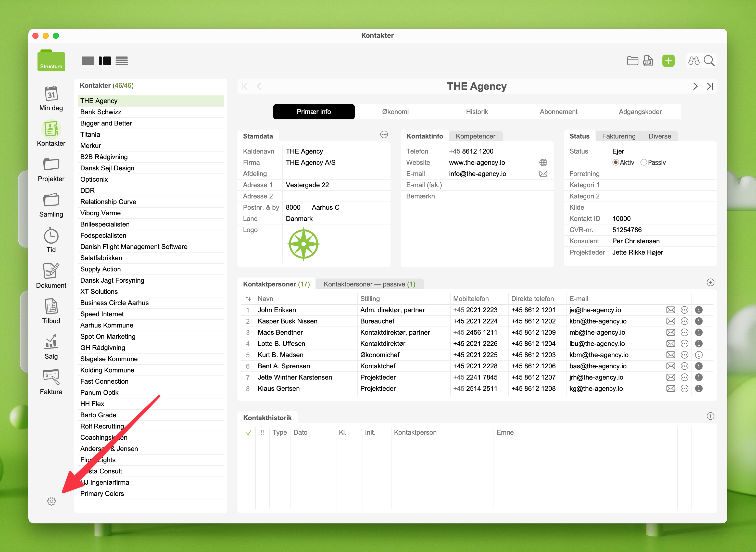Open John Eriksen's row options ellipsis

pyautogui.click(x=685, y=310)
